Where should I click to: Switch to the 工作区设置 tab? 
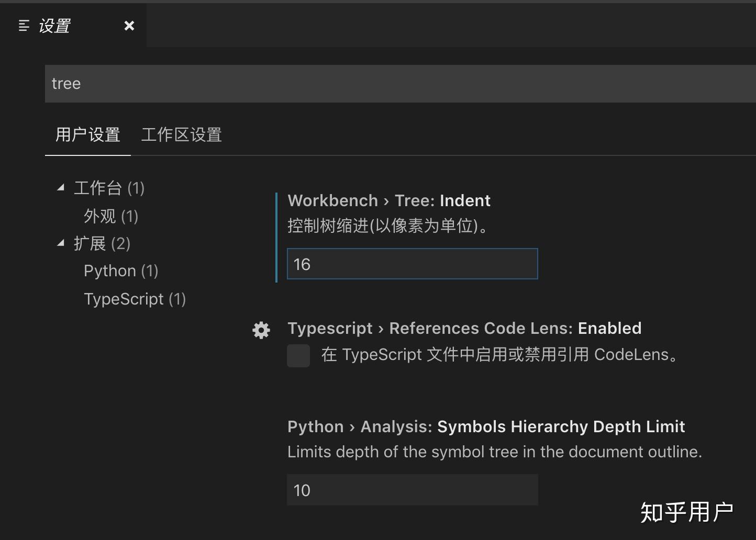pyautogui.click(x=181, y=135)
